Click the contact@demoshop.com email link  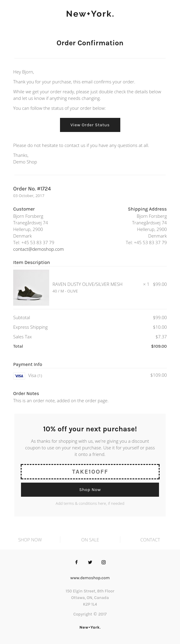[38, 249]
